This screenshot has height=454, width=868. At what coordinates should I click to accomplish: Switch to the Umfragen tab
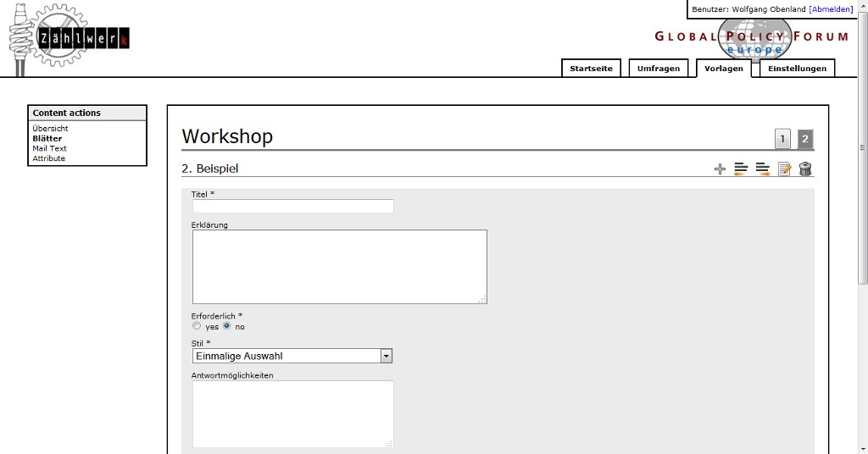click(658, 69)
